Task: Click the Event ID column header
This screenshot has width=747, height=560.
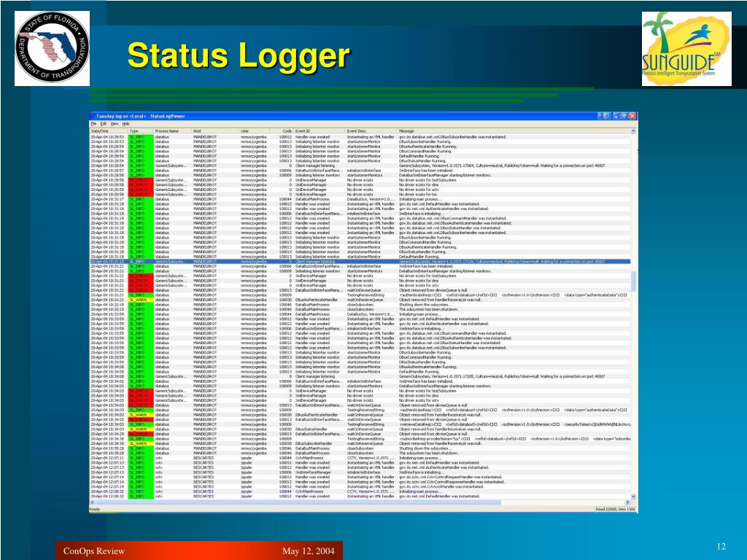Action: (x=320, y=131)
